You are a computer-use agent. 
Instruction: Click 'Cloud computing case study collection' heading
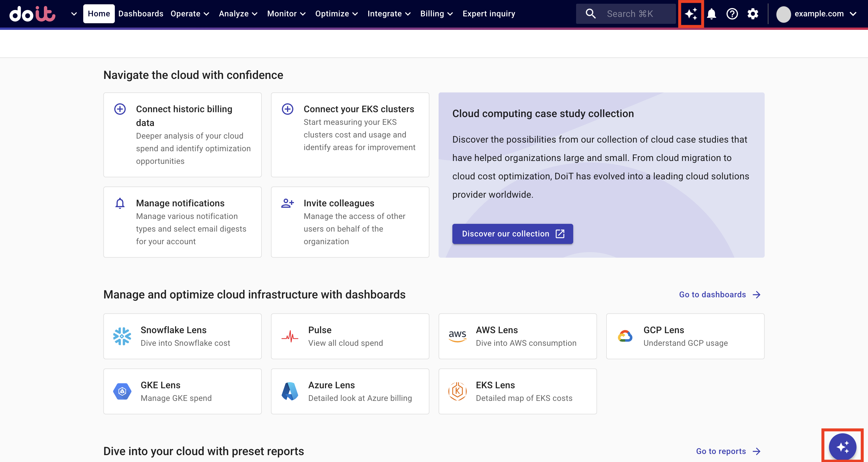pyautogui.click(x=543, y=114)
